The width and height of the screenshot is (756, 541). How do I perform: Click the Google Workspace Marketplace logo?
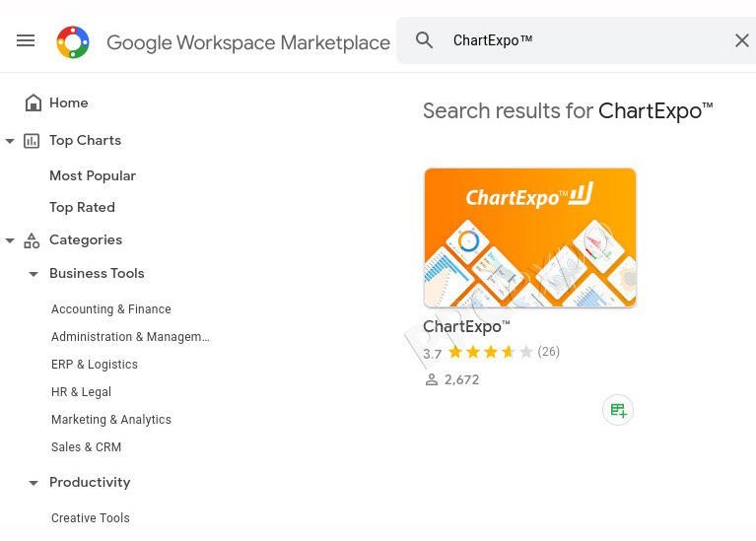(73, 42)
